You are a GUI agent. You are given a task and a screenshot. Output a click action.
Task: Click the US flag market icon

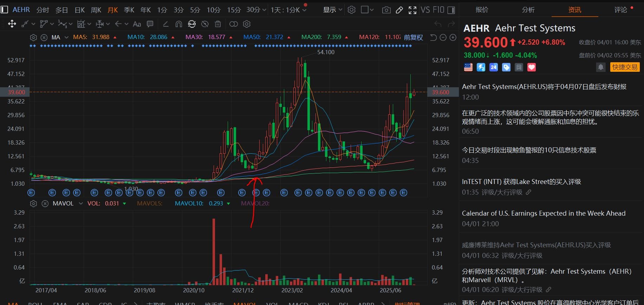point(468,67)
